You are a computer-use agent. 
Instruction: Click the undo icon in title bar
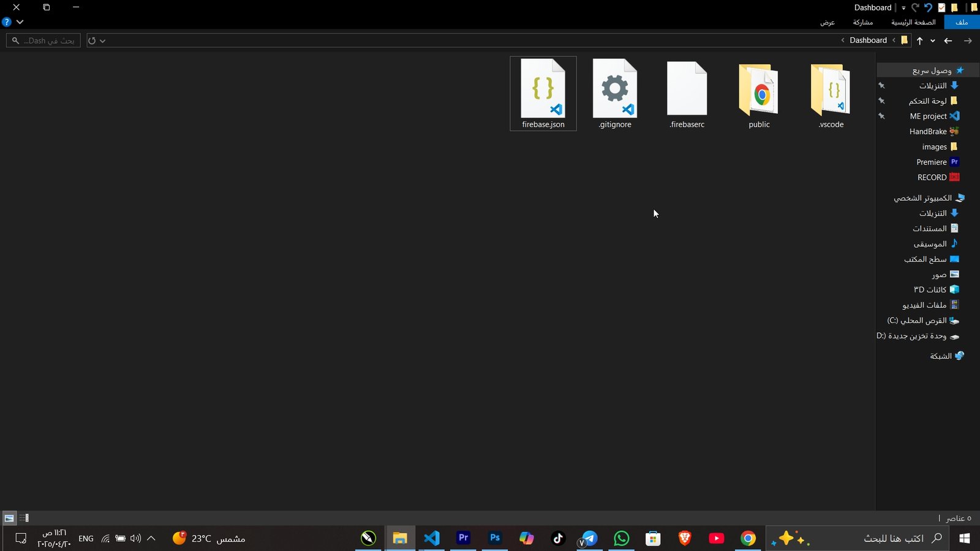(928, 7)
